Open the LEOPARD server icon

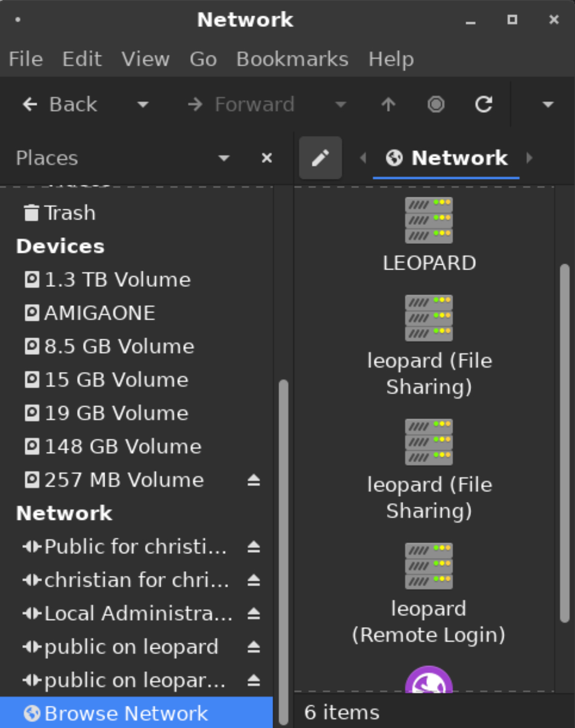click(x=429, y=220)
